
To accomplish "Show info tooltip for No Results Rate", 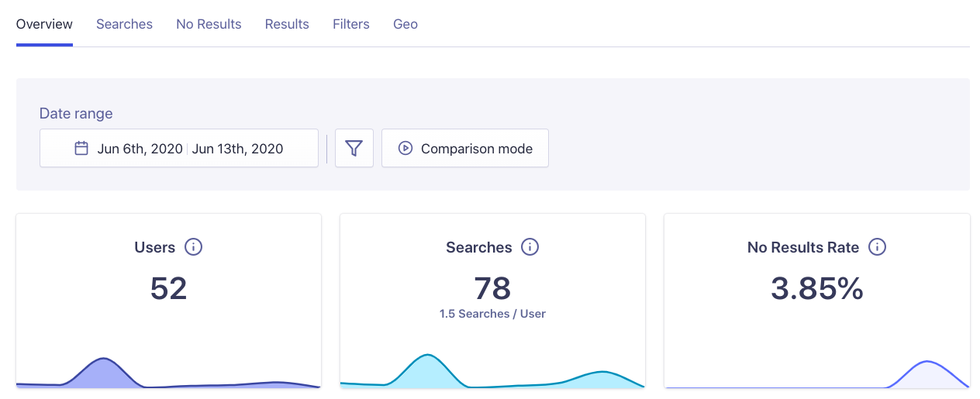I will (x=877, y=247).
